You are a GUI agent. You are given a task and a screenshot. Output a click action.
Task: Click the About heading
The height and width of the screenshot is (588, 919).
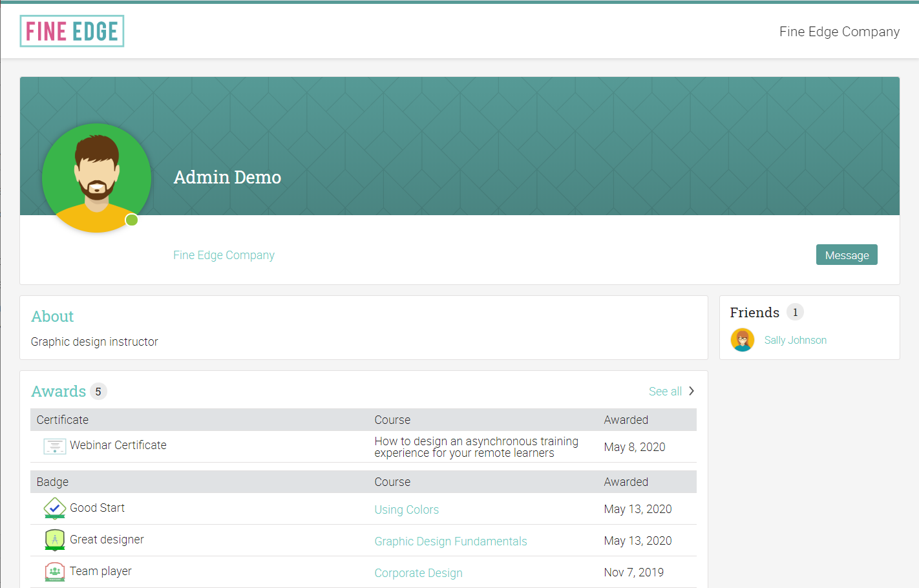tap(52, 316)
